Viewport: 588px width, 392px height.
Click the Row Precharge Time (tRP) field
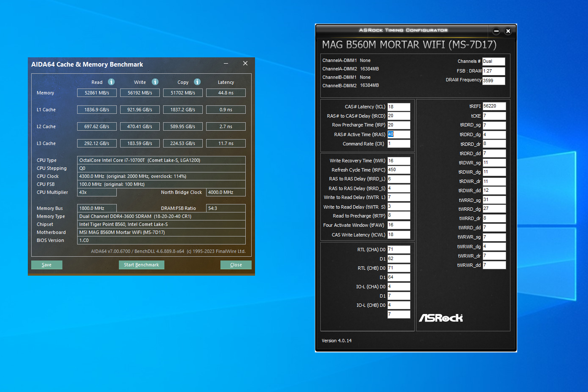pyautogui.click(x=399, y=125)
